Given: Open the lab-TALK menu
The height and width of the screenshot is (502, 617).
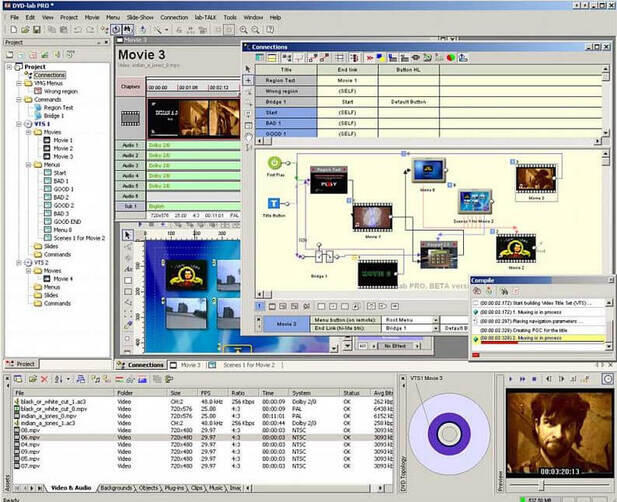Looking at the screenshot, I should (205, 17).
